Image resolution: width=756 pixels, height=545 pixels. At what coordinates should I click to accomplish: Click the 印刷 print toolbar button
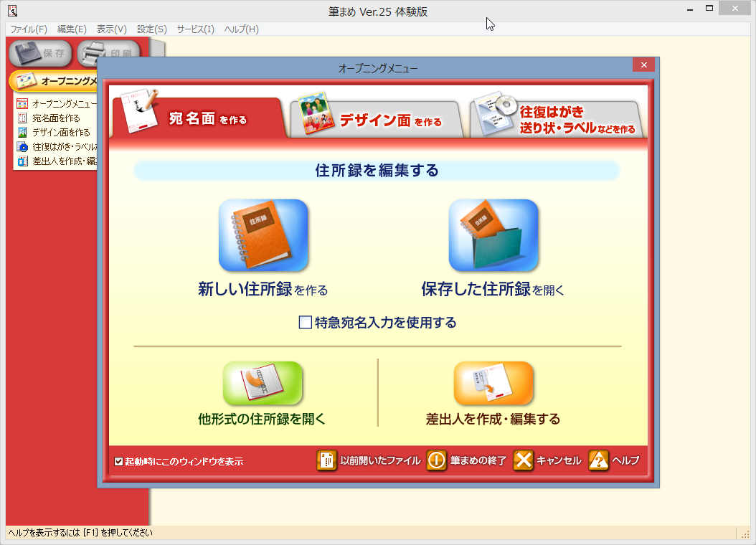pyautogui.click(x=109, y=53)
